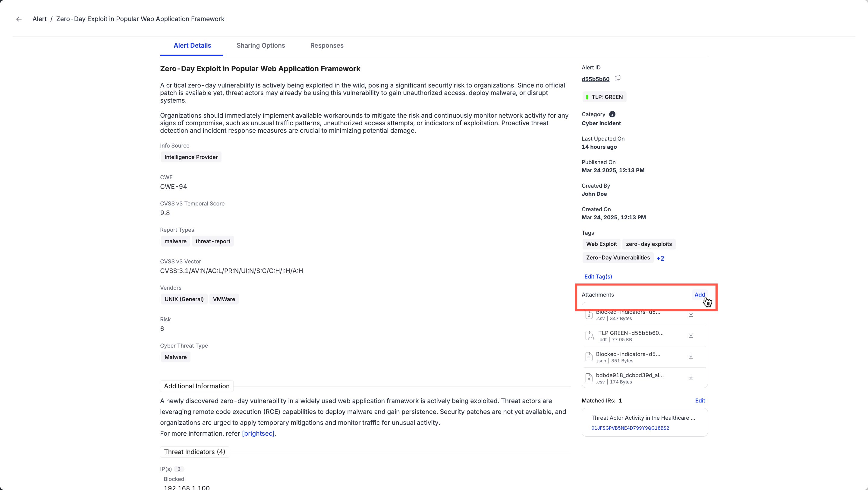Click Edit Tag(s) link
868x490 pixels.
click(598, 277)
